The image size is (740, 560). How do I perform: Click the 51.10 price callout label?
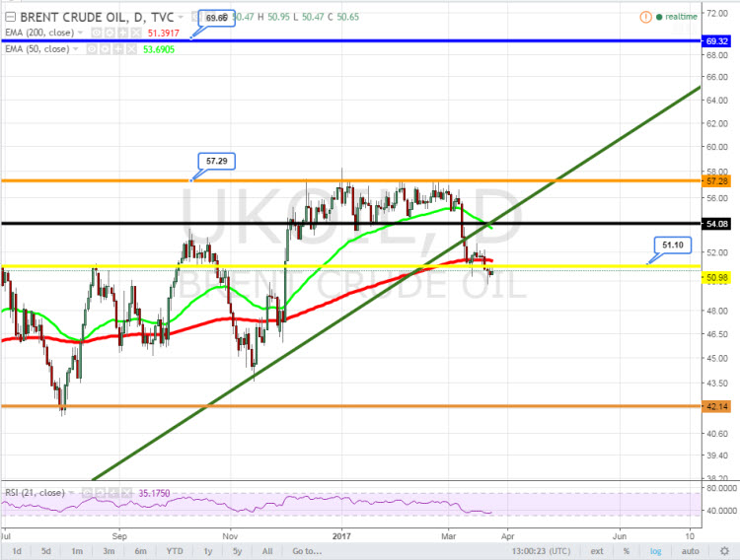[673, 245]
